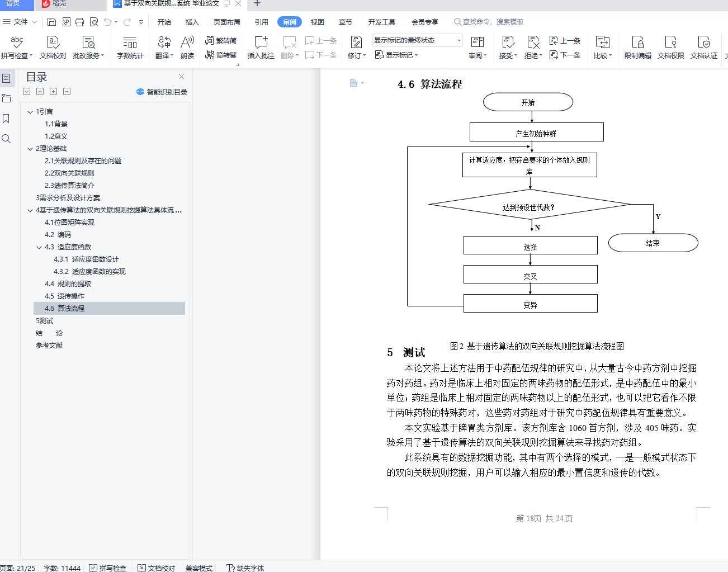
Task: Open the 文件 file menu
Action: [x=20, y=22]
